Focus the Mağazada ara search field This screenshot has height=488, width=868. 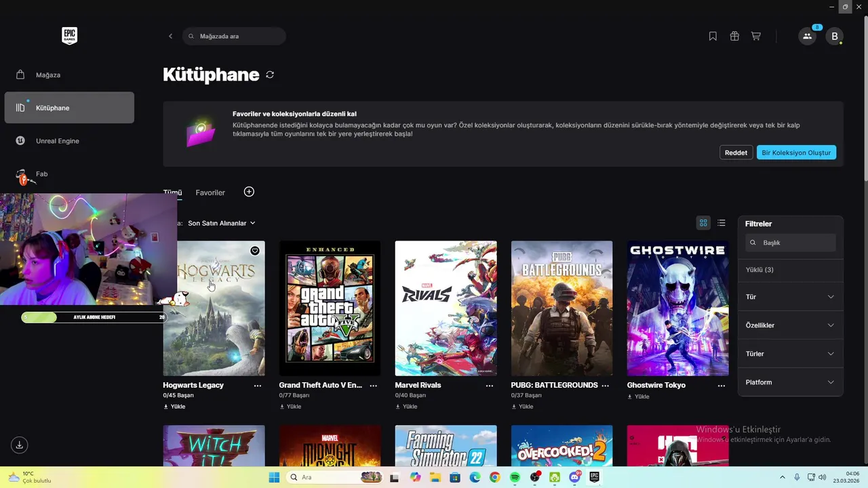point(234,36)
